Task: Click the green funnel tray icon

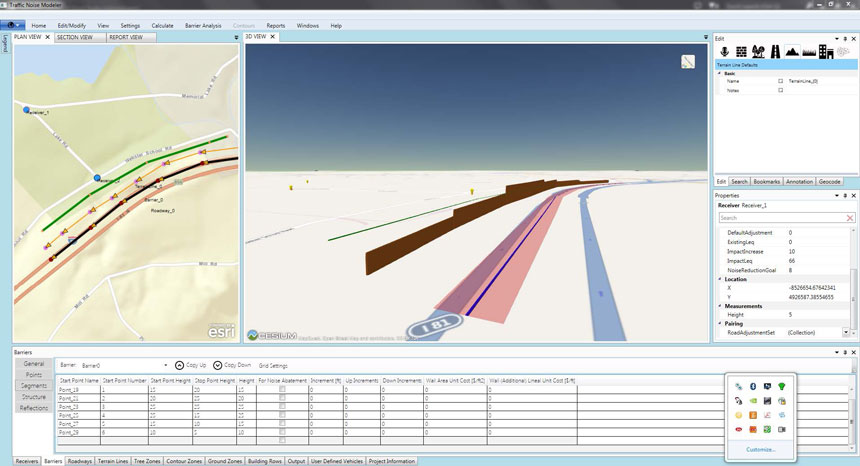Action: pyautogui.click(x=782, y=387)
